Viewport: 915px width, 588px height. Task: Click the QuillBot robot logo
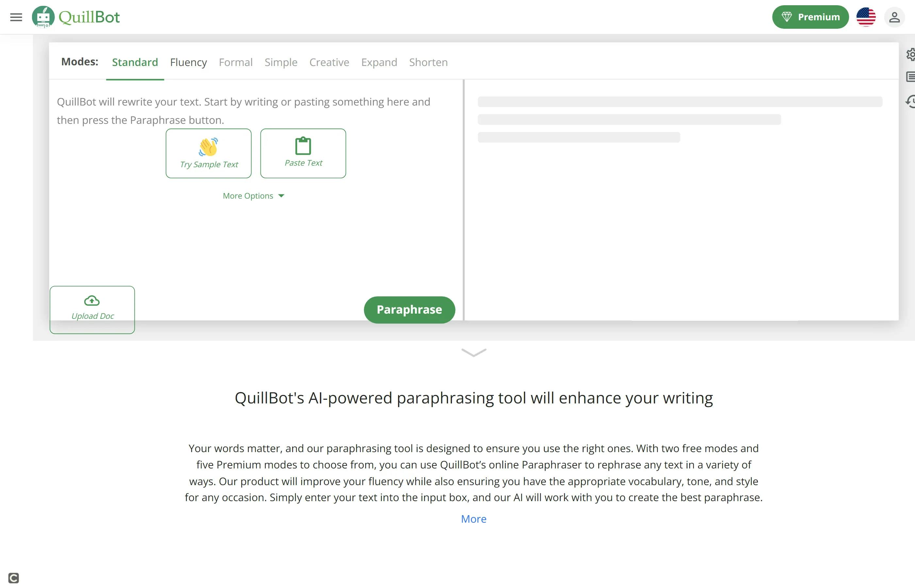tap(43, 17)
